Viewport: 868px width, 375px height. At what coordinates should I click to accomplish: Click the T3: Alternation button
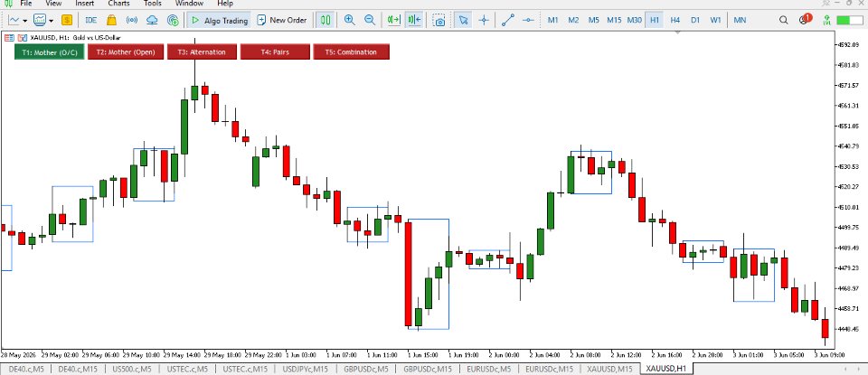pyautogui.click(x=202, y=52)
